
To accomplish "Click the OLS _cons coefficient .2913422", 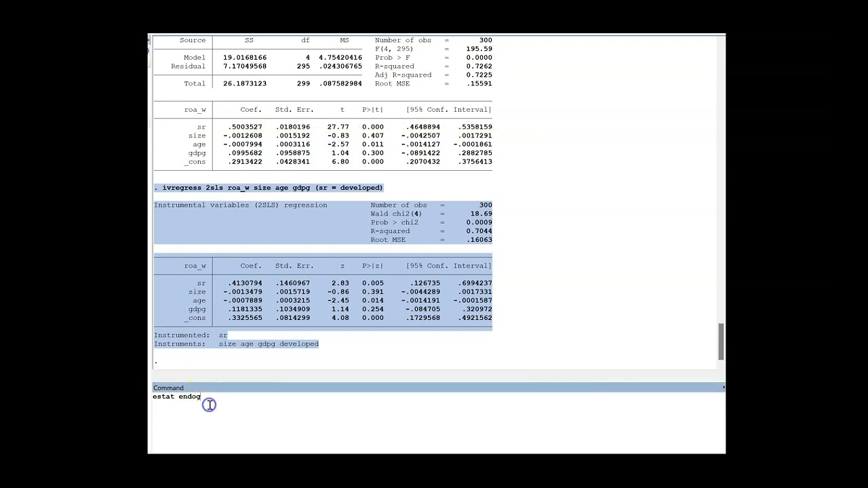I will click(x=245, y=162).
